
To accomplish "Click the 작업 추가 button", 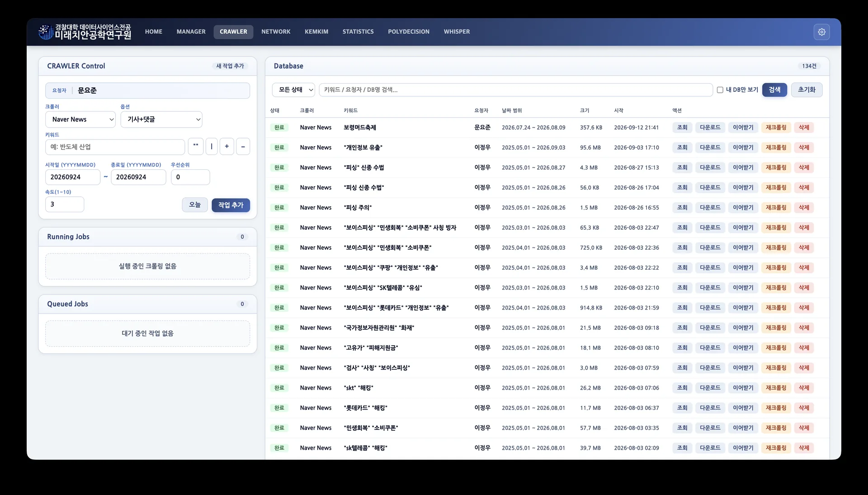I will click(x=231, y=205).
